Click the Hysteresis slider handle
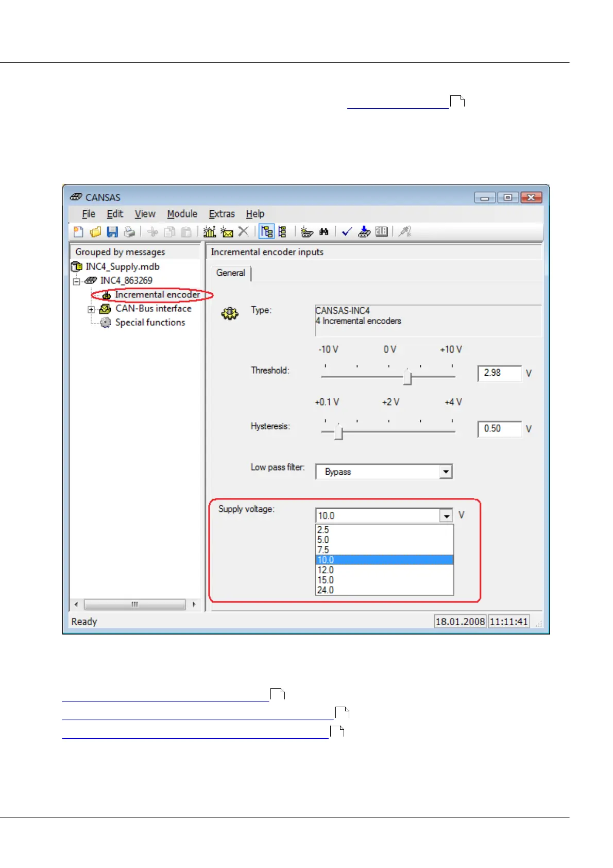 [338, 432]
